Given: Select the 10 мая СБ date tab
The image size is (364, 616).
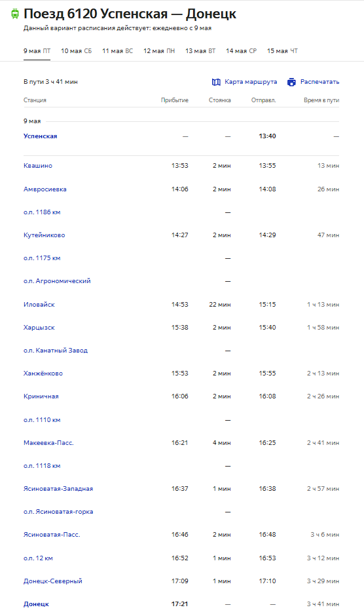Looking at the screenshot, I should pos(76,50).
